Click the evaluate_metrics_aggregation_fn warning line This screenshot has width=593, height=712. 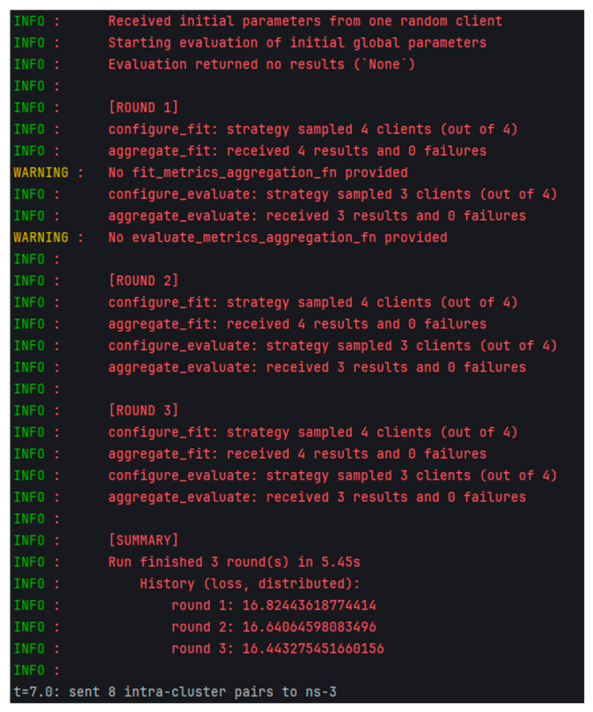tap(277, 237)
